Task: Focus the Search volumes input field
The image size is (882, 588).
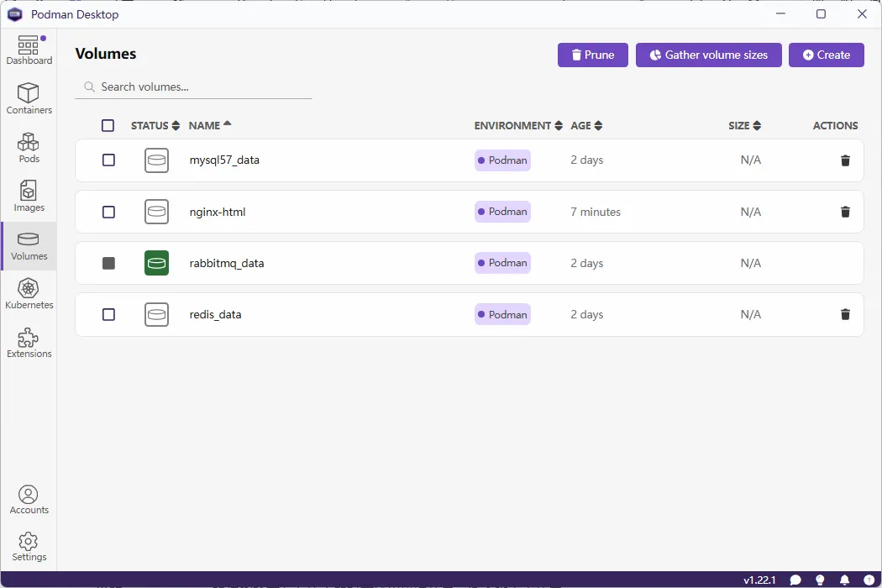Action: (202, 87)
